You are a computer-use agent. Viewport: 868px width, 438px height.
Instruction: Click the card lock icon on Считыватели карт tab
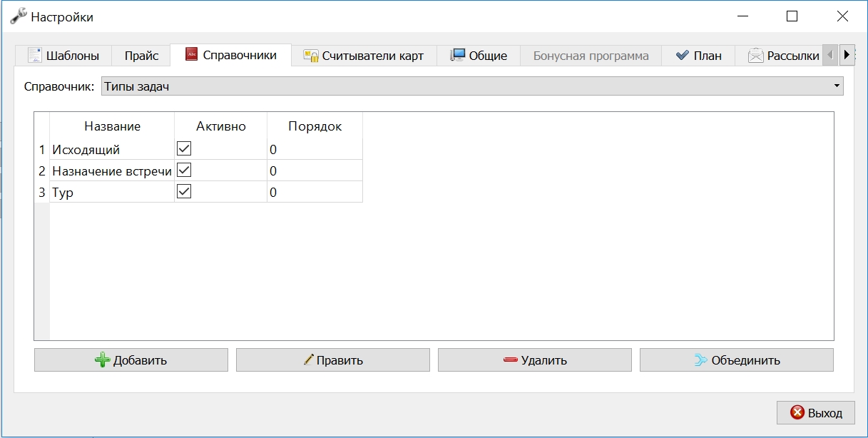[311, 56]
